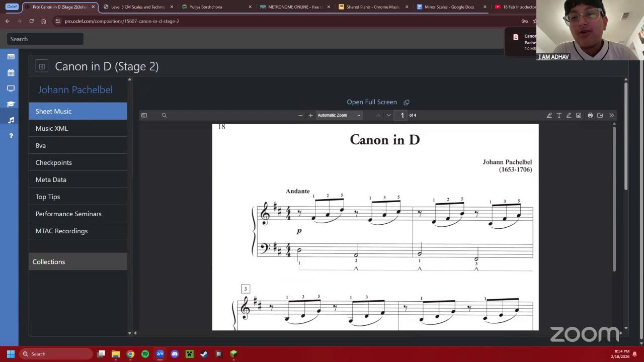Go to browser home page

point(43,21)
